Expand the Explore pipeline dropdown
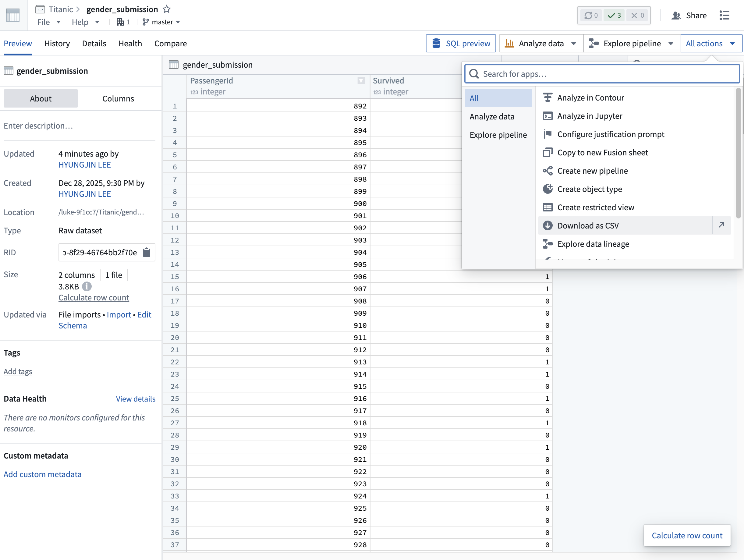The width and height of the screenshot is (744, 560). click(x=632, y=43)
